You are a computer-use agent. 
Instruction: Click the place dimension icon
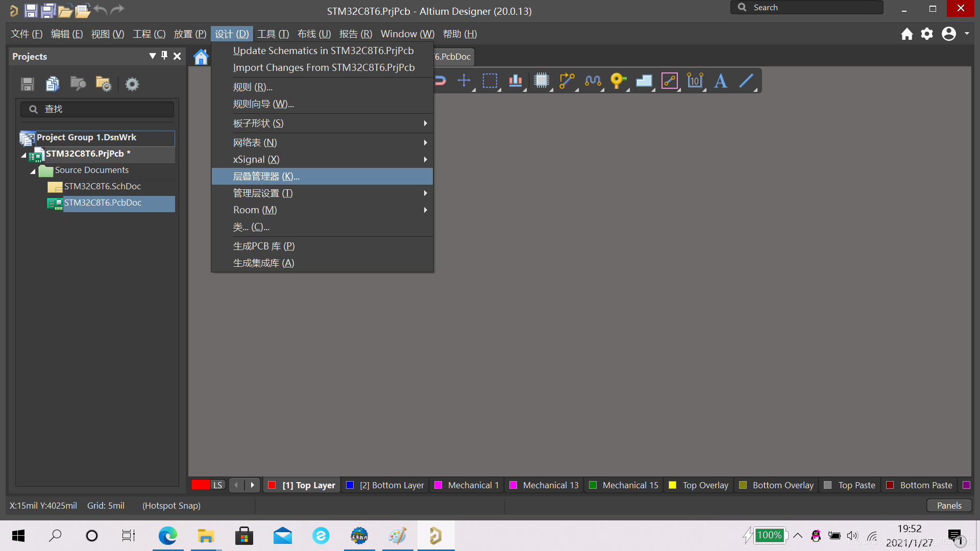(695, 81)
